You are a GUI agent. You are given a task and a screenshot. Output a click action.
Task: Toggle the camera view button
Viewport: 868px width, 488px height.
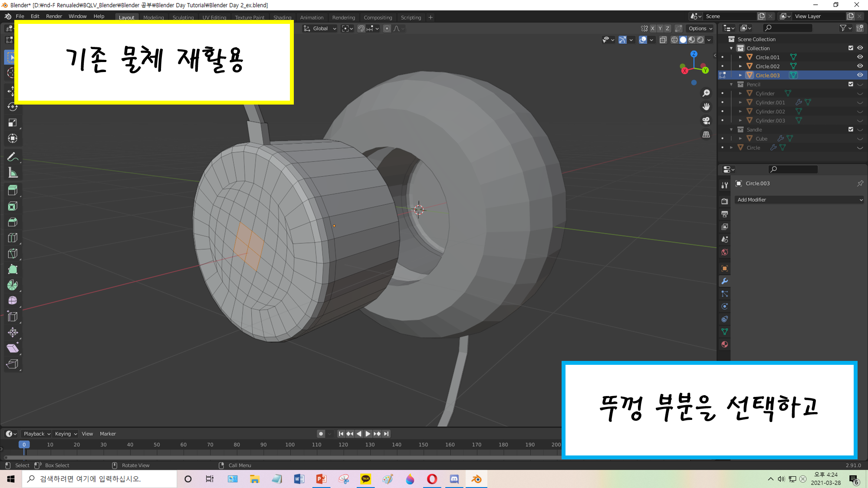click(x=706, y=121)
